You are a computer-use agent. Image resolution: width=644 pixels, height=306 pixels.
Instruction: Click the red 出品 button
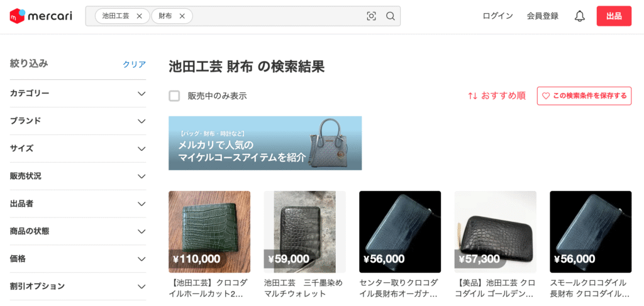(614, 16)
